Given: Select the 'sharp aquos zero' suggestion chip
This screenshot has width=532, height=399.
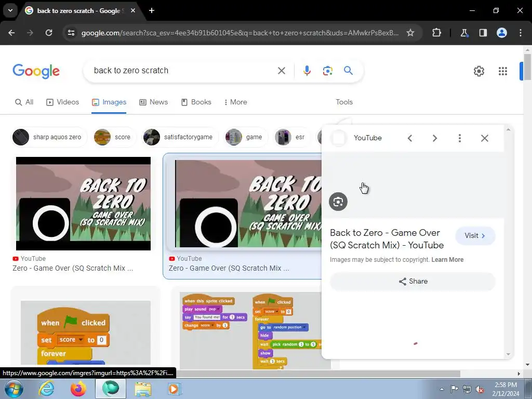Looking at the screenshot, I should [49, 137].
